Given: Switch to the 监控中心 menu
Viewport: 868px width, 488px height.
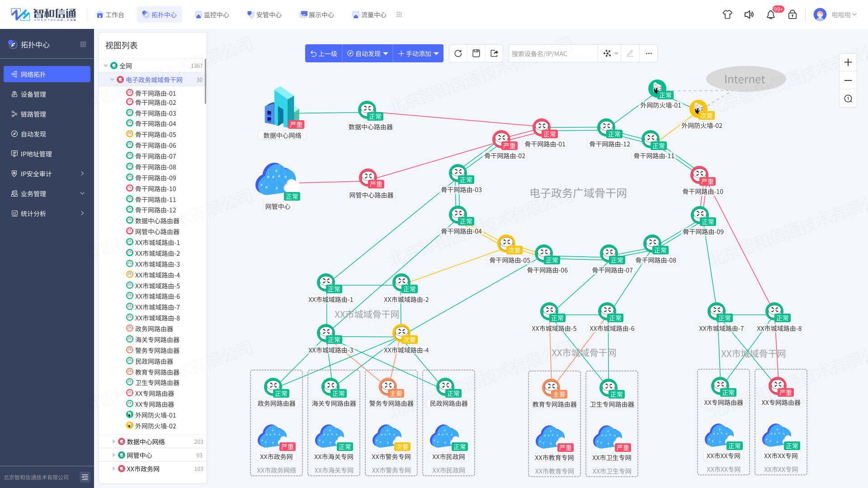Looking at the screenshot, I should point(212,14).
